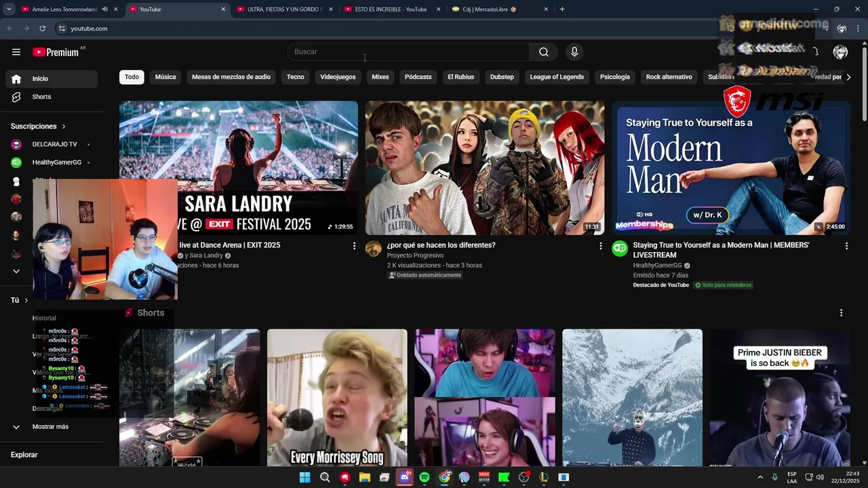Open the Prime JUSTIN BIEBER short
Screen dimensions: 868x488
point(780,398)
